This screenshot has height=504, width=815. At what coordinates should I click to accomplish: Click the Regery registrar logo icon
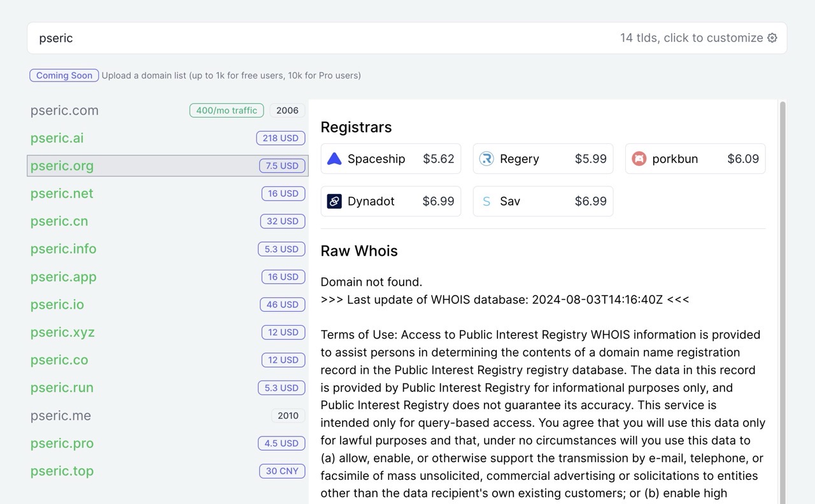(486, 159)
